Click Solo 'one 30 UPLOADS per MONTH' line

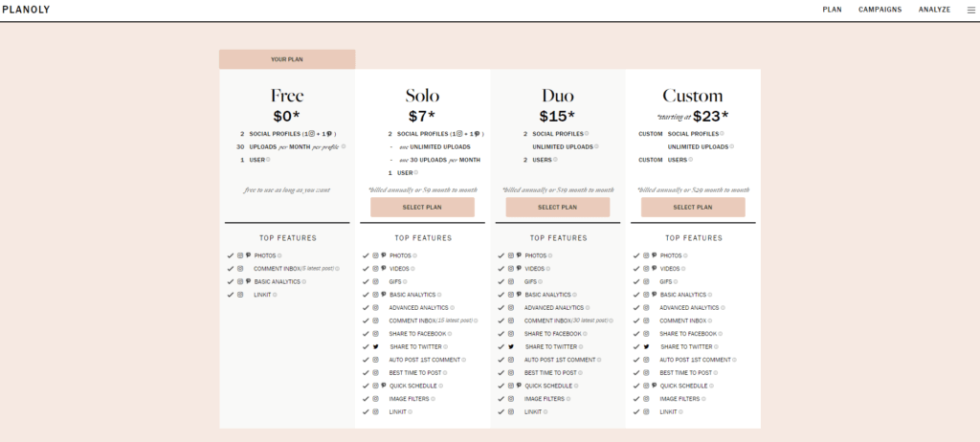coord(440,160)
